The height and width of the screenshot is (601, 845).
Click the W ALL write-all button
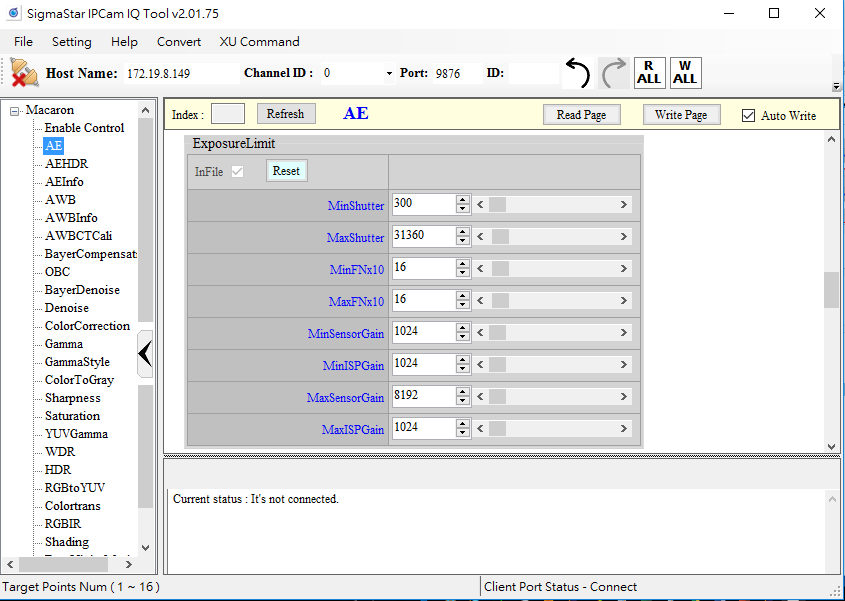tap(685, 73)
